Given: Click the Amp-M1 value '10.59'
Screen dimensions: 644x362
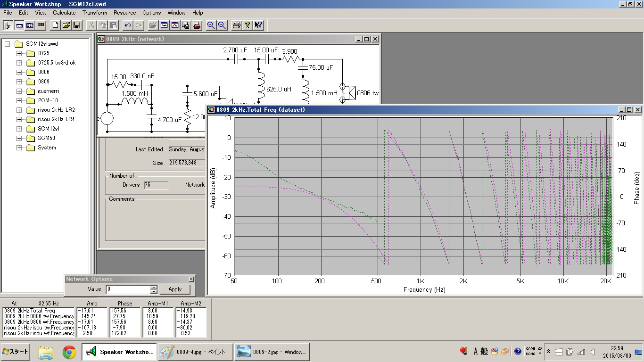Looking at the screenshot, I should tap(152, 316).
